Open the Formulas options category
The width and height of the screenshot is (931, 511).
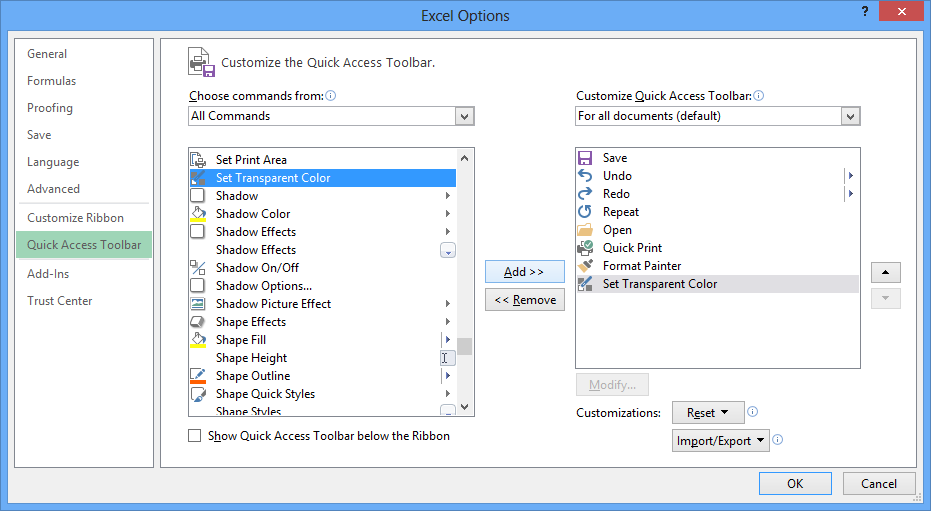(52, 81)
